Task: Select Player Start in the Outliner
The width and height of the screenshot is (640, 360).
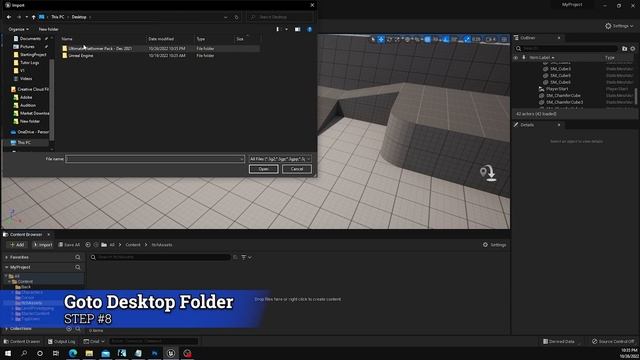Action: point(557,89)
